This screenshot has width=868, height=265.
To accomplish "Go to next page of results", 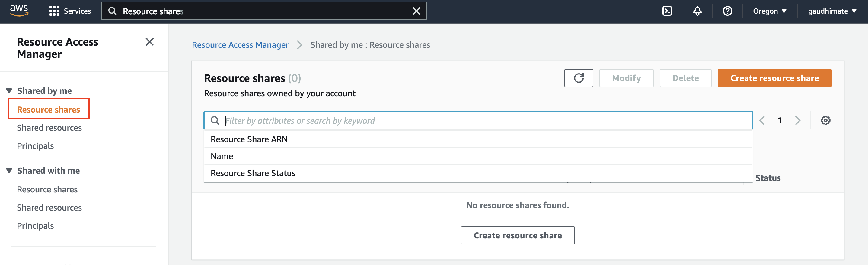I will (798, 120).
